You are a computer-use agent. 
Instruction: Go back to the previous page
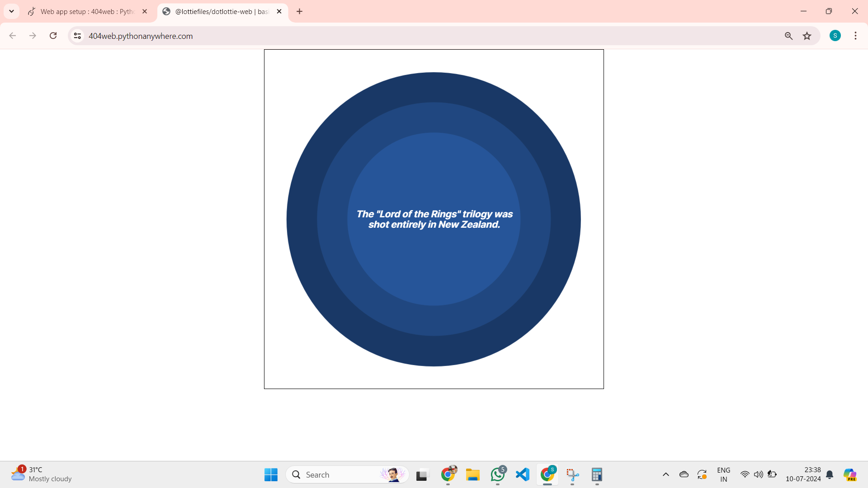coord(13,36)
